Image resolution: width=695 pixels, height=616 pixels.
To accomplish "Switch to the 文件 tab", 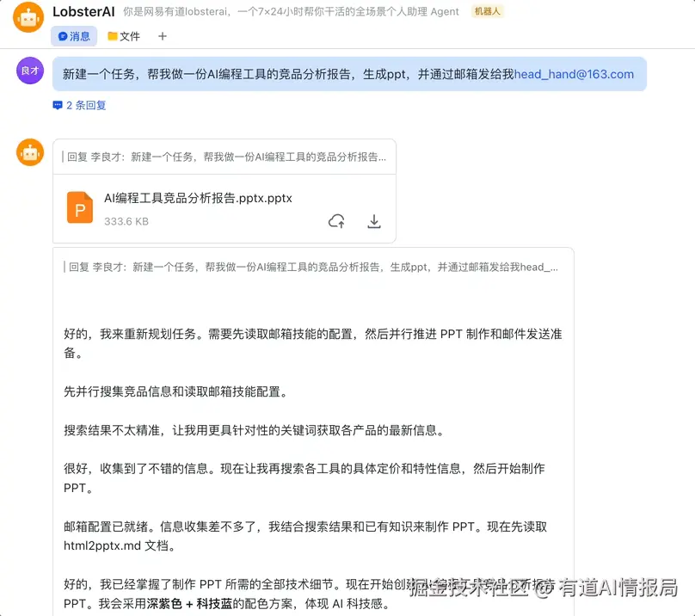I will [x=122, y=35].
